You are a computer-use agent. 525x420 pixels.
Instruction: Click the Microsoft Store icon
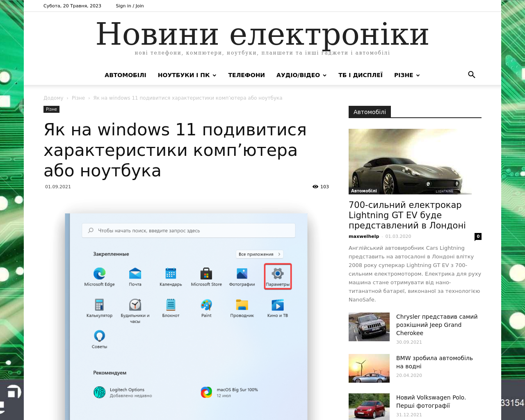coord(206,274)
